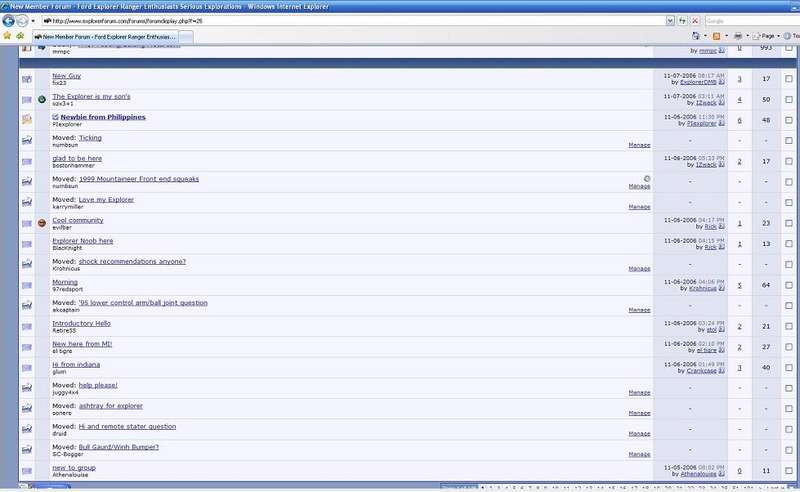This screenshot has width=800, height=492.
Task: Open the recent pages dropdown beside Forward button
Action: tap(33, 21)
